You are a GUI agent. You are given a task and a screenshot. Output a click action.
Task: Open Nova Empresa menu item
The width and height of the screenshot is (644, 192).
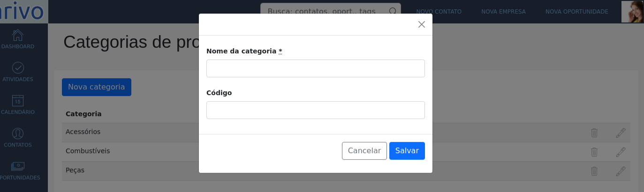(x=503, y=12)
